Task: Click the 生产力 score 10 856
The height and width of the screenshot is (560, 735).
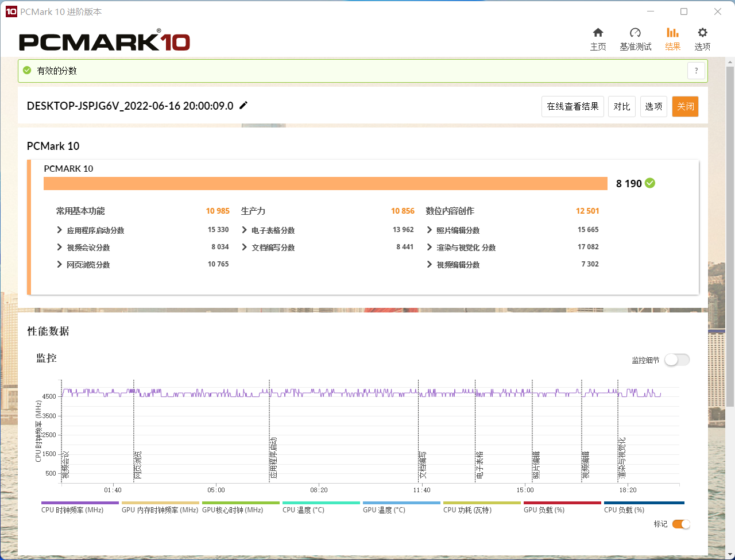Action: 403,211
